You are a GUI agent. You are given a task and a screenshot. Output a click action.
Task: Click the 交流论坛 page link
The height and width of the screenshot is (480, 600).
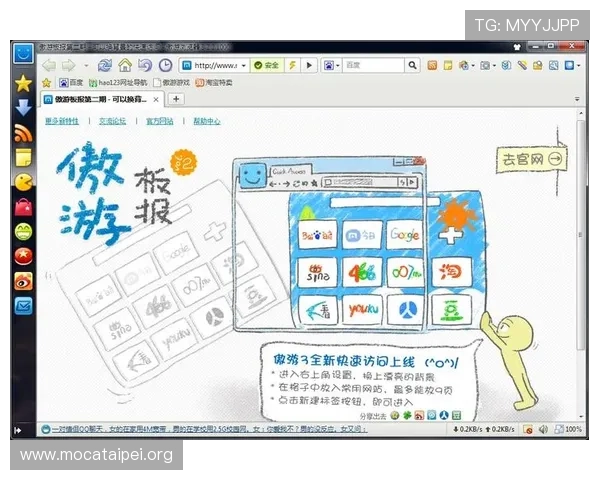coord(112,121)
